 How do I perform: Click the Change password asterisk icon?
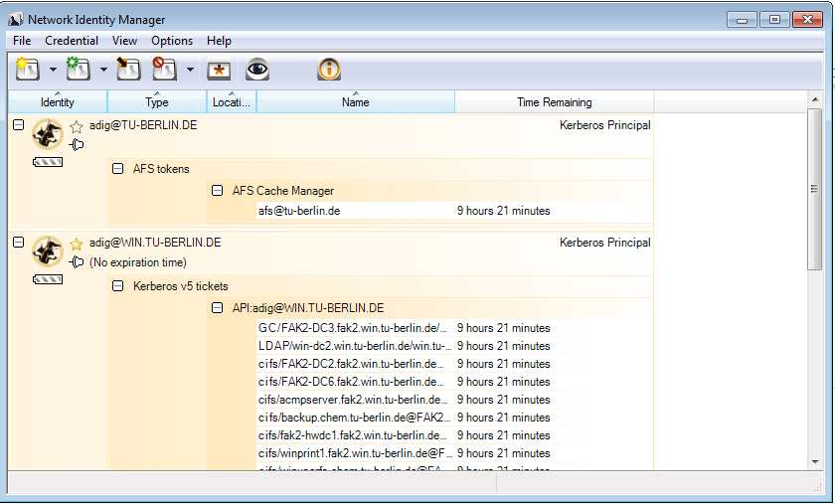219,70
